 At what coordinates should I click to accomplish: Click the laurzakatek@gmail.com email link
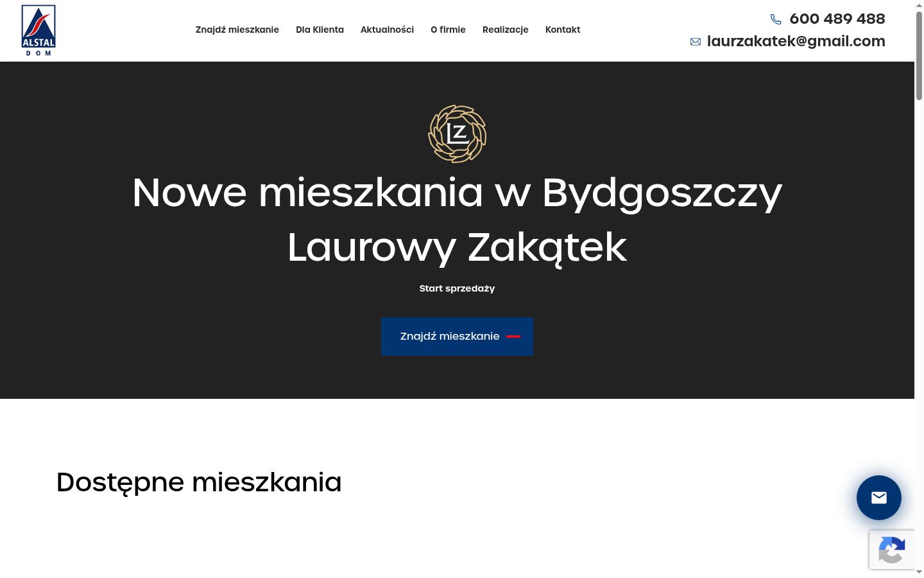pyautogui.click(x=796, y=41)
